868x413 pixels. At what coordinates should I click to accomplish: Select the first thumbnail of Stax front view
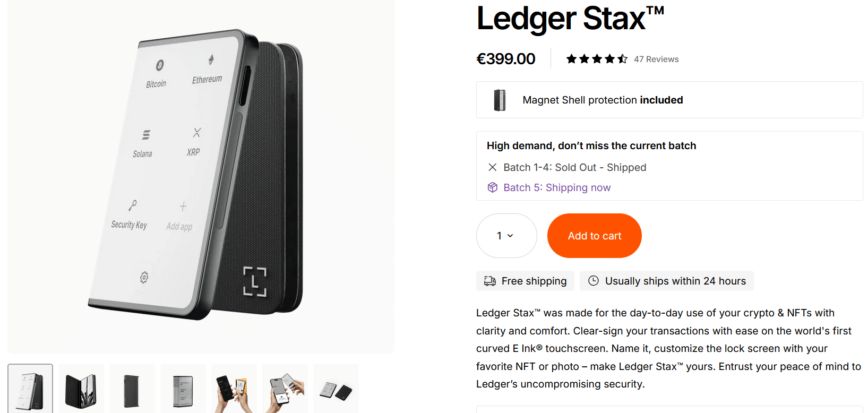[x=30, y=389]
